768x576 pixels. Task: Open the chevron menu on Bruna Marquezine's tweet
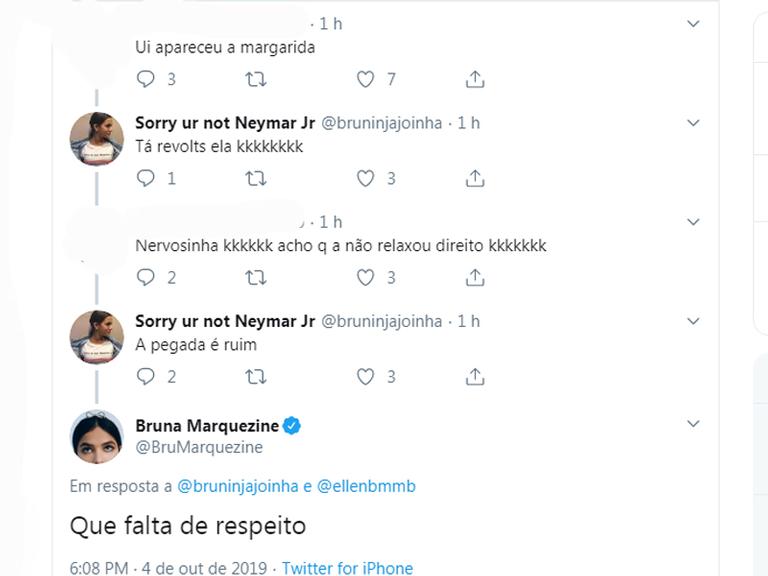[x=693, y=424]
